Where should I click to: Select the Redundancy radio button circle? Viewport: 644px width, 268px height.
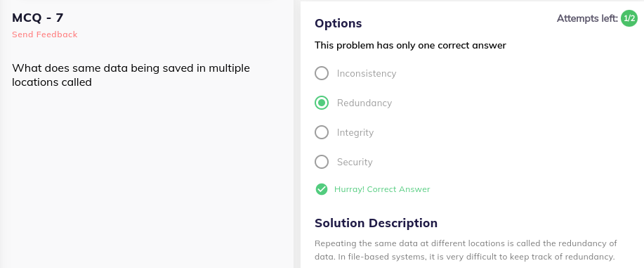pos(322,103)
